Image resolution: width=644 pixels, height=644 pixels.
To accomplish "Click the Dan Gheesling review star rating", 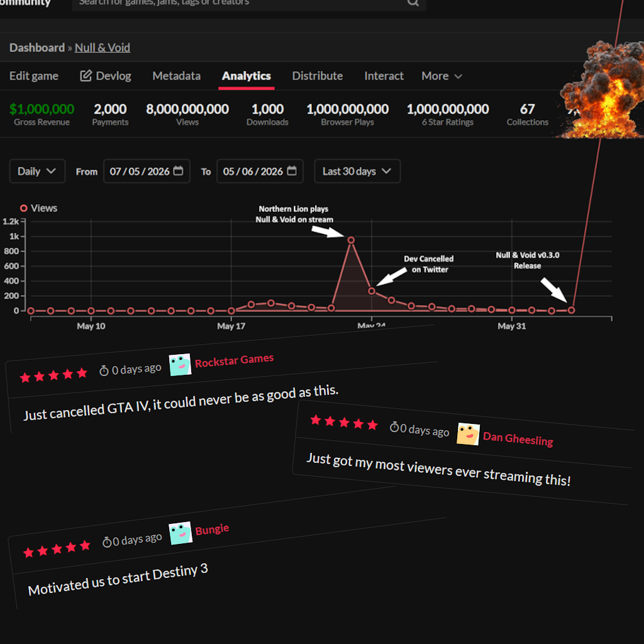I will coord(344,423).
